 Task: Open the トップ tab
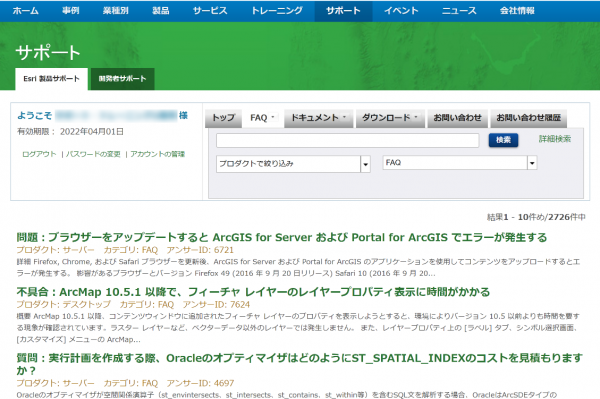click(223, 118)
